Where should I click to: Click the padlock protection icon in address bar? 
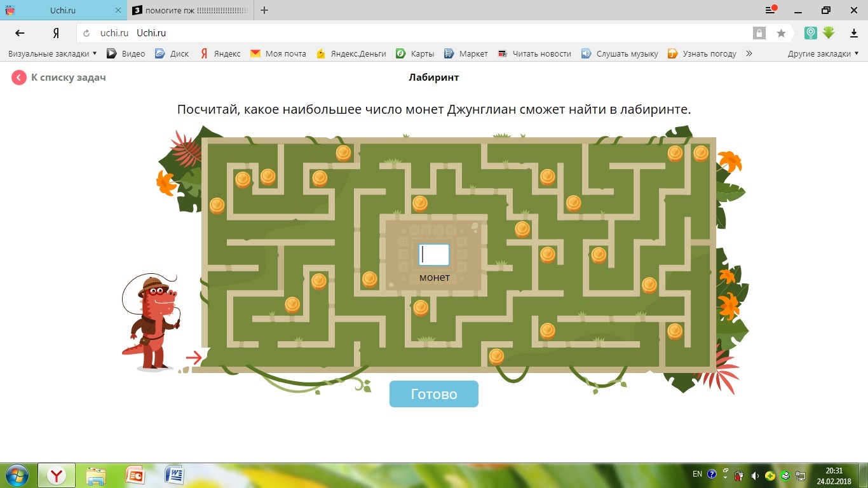click(759, 33)
